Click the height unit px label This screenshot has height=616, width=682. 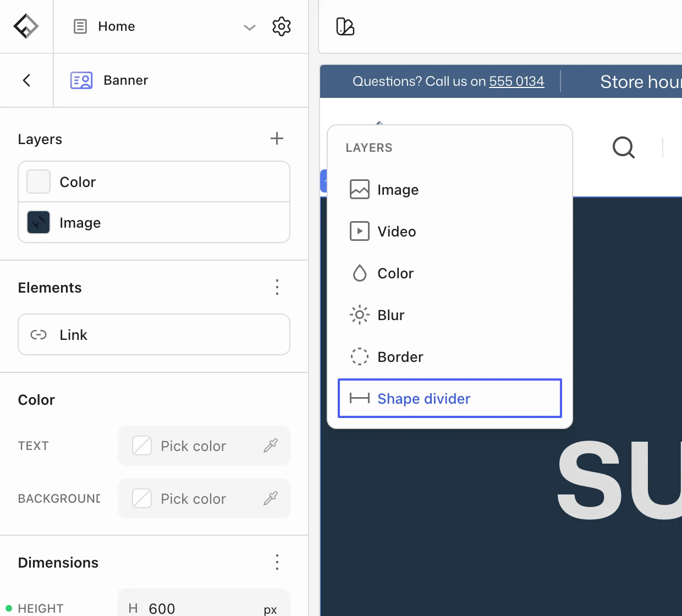coord(270,609)
